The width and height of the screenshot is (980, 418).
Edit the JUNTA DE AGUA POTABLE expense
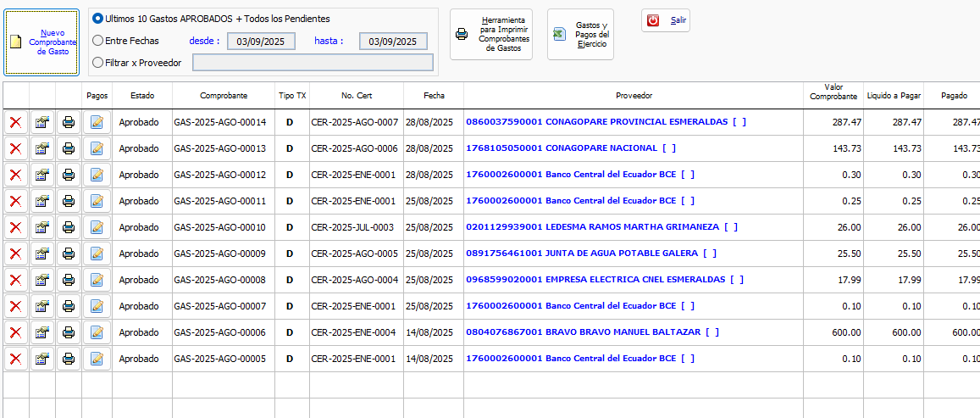pyautogui.click(x=42, y=254)
